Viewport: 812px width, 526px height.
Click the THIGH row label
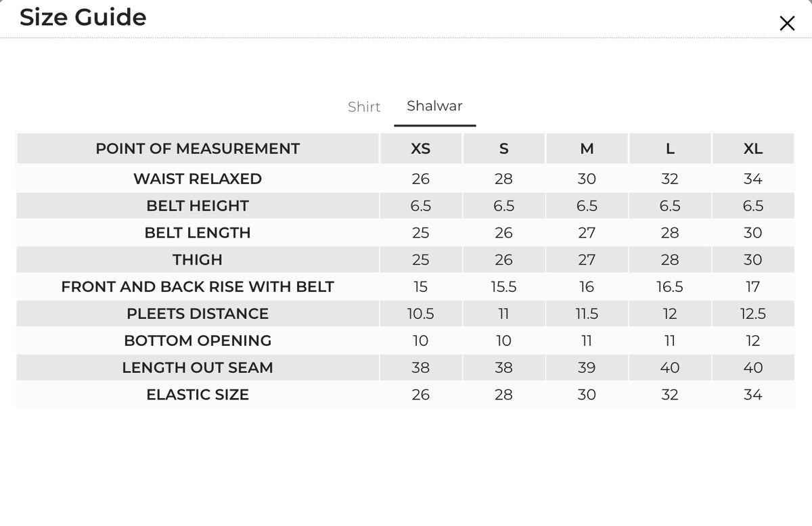(198, 260)
